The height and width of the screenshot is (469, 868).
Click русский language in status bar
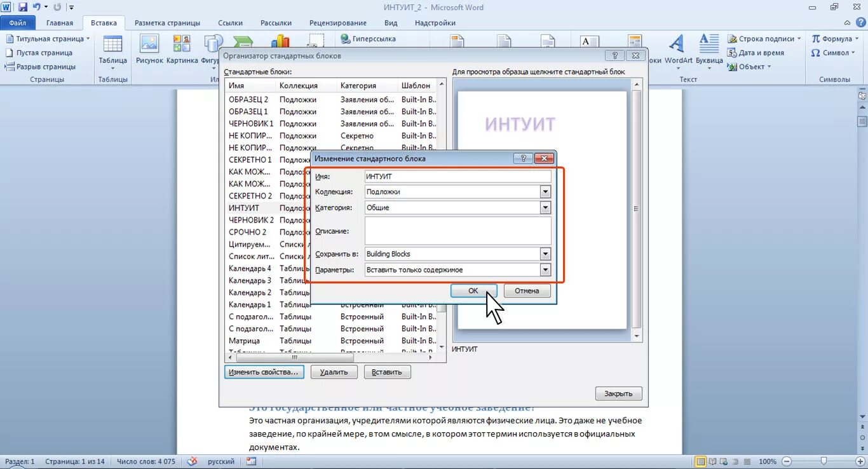point(220,461)
